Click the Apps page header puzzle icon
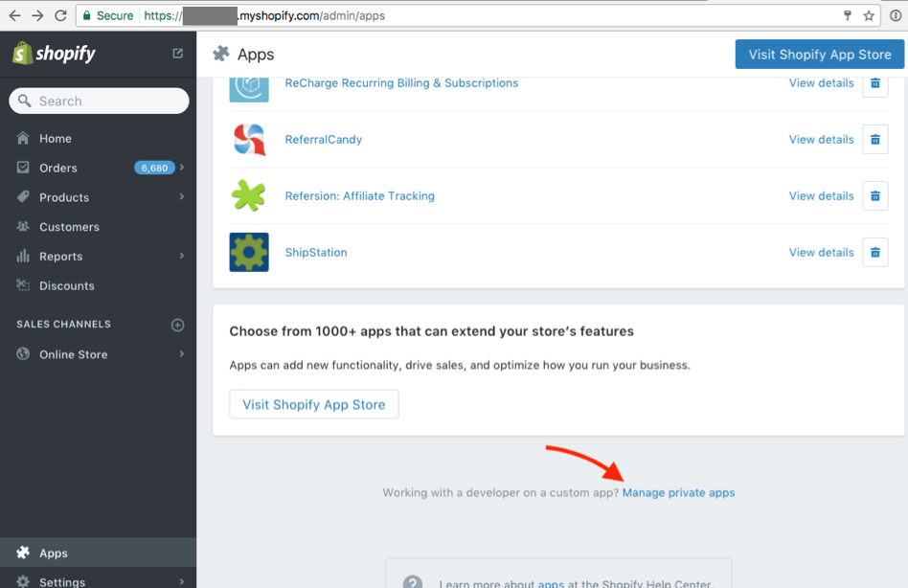This screenshot has width=908, height=588. coord(221,54)
